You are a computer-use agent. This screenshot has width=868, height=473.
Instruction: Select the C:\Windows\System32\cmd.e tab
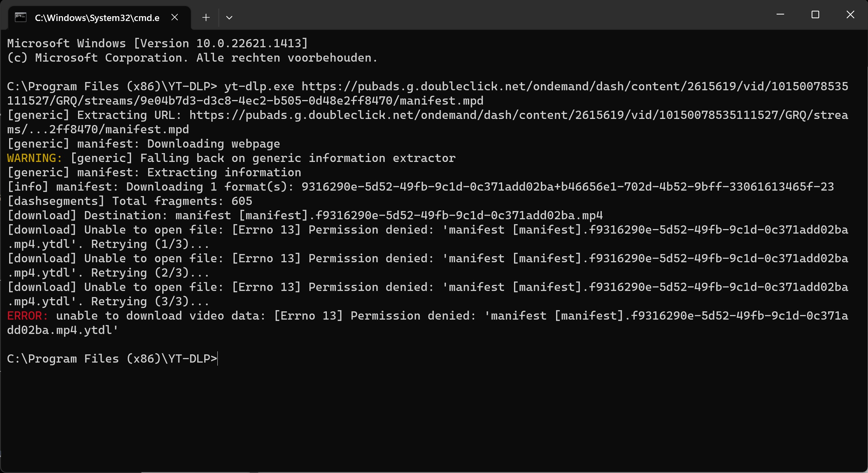point(97,18)
